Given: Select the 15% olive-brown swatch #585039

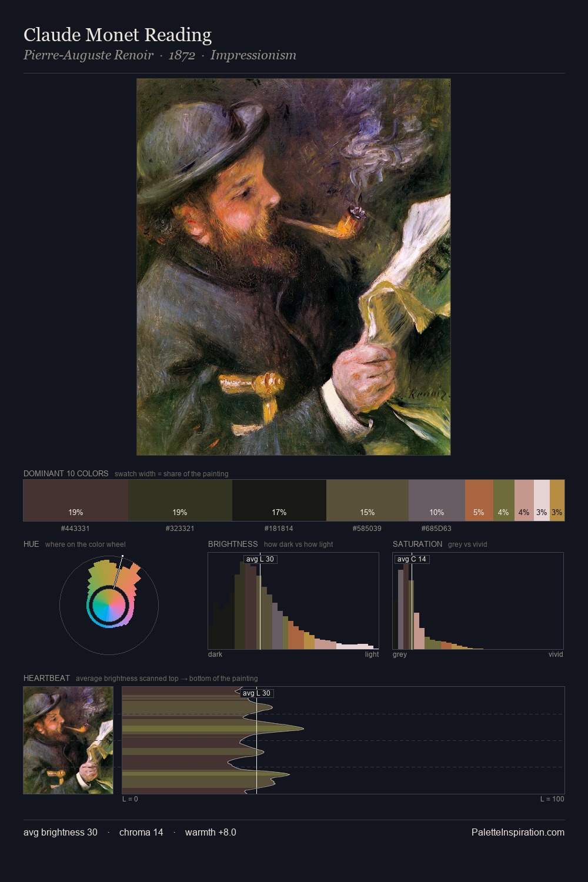Looking at the screenshot, I should coord(367,500).
